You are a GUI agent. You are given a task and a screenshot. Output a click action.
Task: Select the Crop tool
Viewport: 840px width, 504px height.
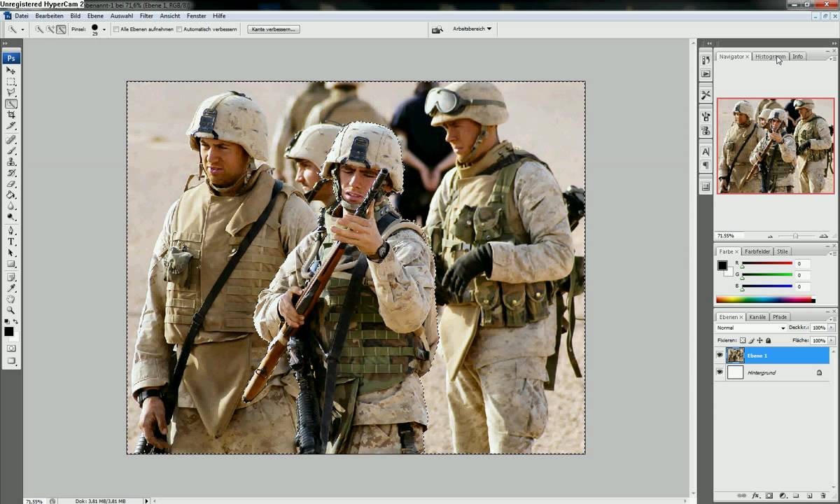[11, 115]
